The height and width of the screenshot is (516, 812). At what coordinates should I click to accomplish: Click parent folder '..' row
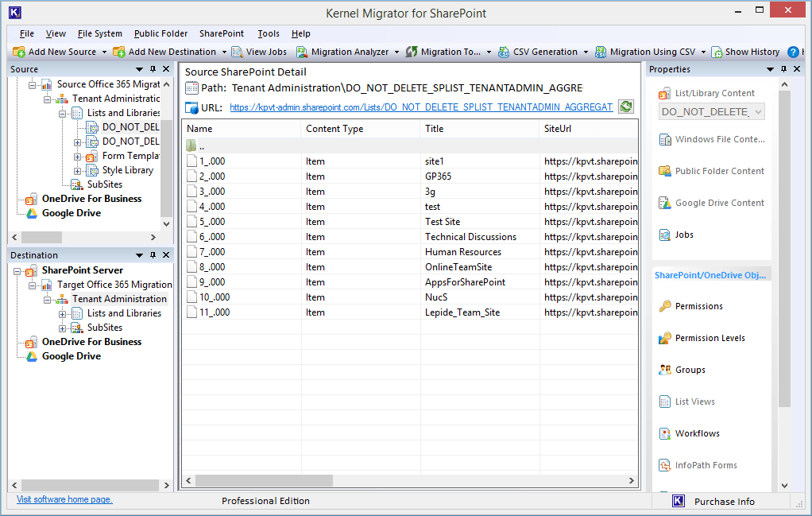410,145
